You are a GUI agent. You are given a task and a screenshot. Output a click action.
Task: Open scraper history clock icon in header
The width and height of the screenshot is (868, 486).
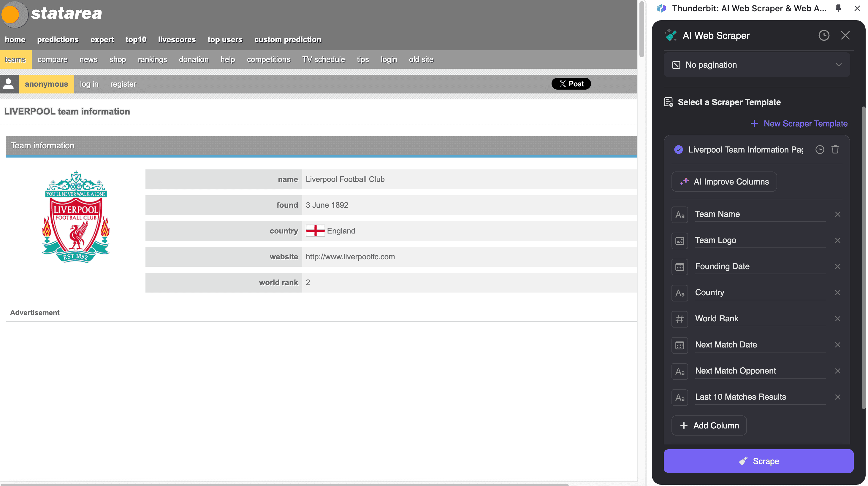pyautogui.click(x=824, y=35)
